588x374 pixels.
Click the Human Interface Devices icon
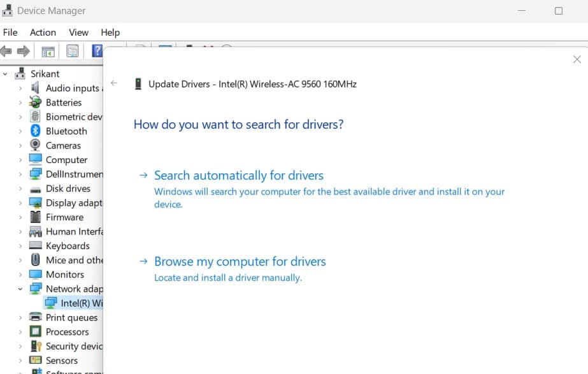35,231
